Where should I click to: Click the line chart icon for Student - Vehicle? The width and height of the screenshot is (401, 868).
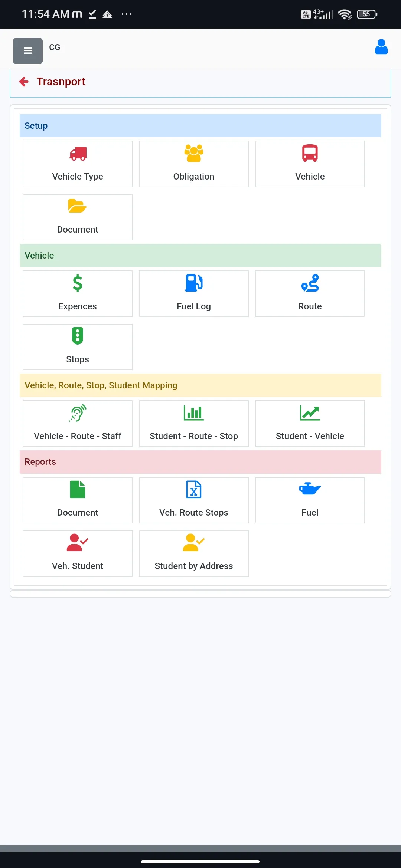310,413
